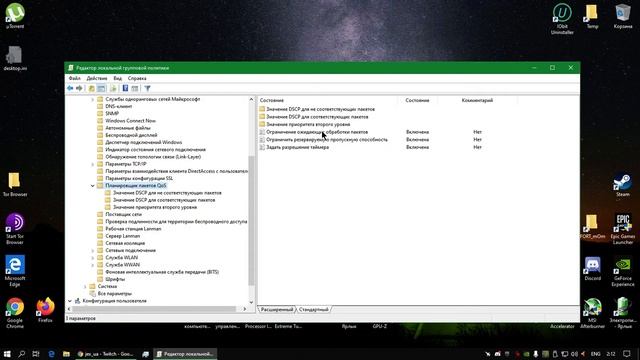640x360 pixels.
Task: Select the Автономные файлы folder
Action: [128, 128]
